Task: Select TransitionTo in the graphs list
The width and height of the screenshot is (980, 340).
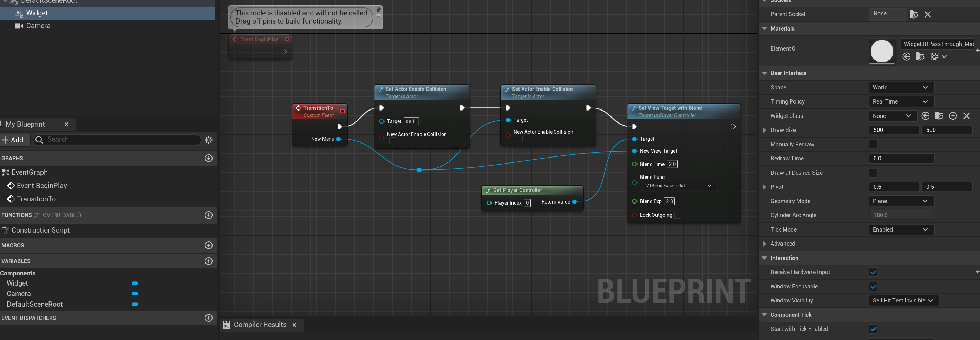Action: click(36, 199)
